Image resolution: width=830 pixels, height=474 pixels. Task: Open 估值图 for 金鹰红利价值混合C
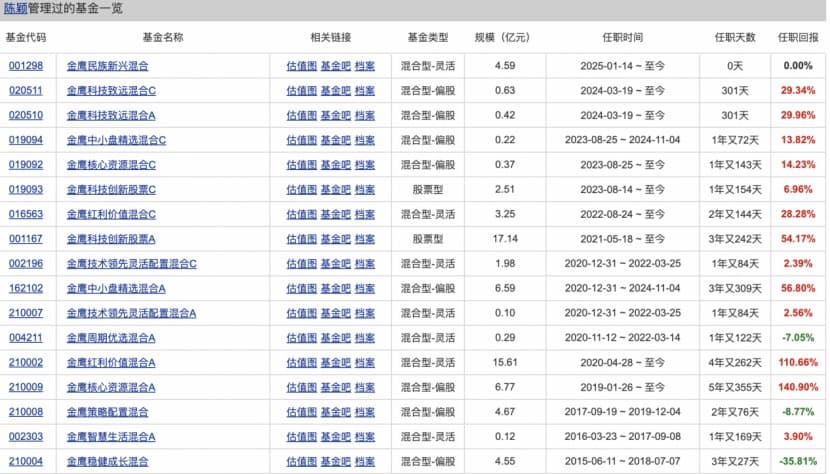301,214
